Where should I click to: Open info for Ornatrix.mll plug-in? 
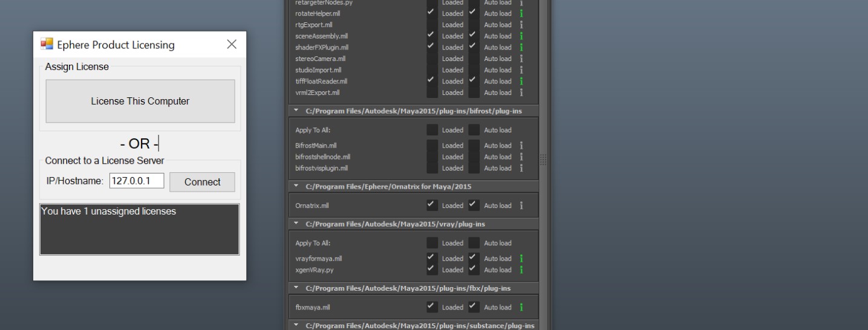pos(521,205)
